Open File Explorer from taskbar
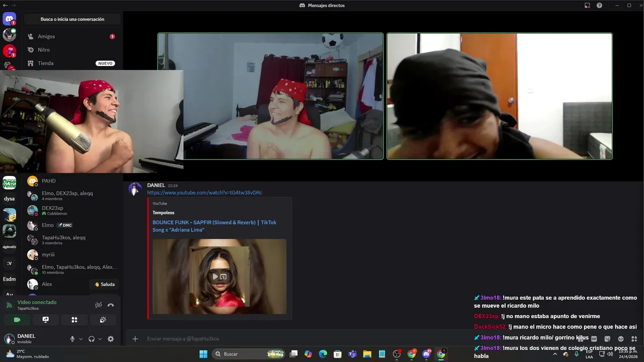Viewport: 644px width, 362px height. pos(367,354)
